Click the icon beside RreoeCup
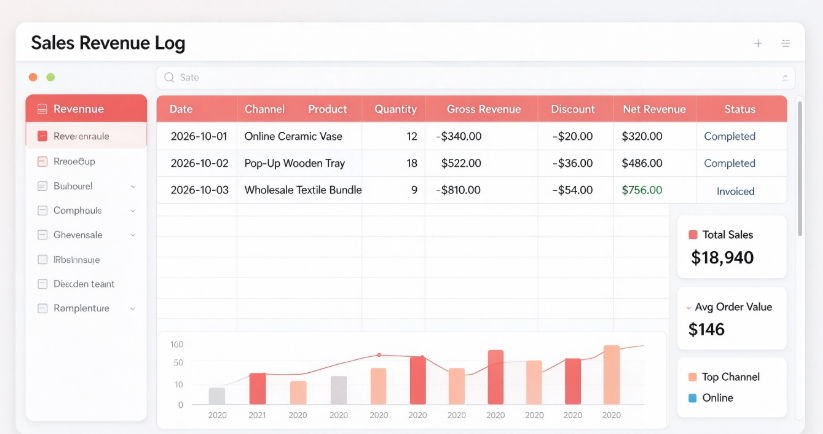Screen dimensions: 823x434 click(43, 162)
